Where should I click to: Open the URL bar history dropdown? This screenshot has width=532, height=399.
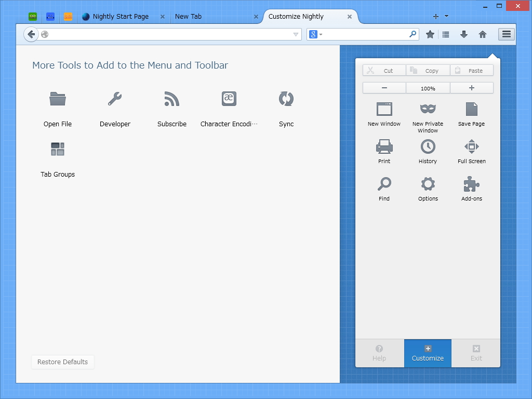click(296, 34)
